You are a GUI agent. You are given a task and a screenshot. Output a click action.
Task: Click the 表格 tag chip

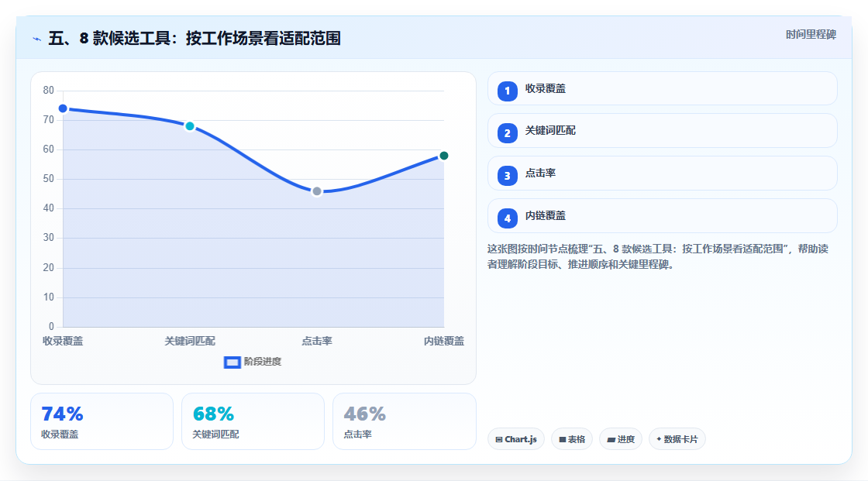572,439
